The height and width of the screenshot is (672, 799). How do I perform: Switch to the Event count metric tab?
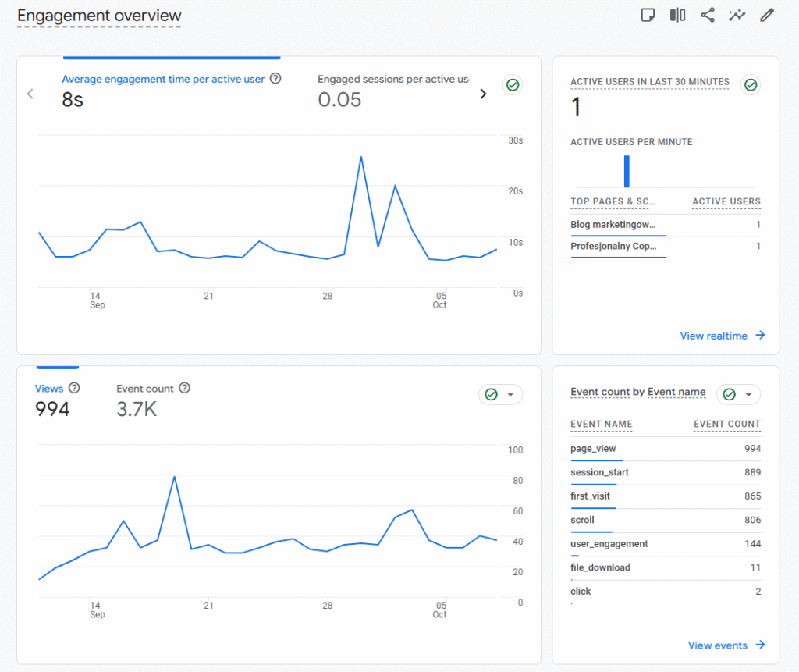tap(145, 399)
